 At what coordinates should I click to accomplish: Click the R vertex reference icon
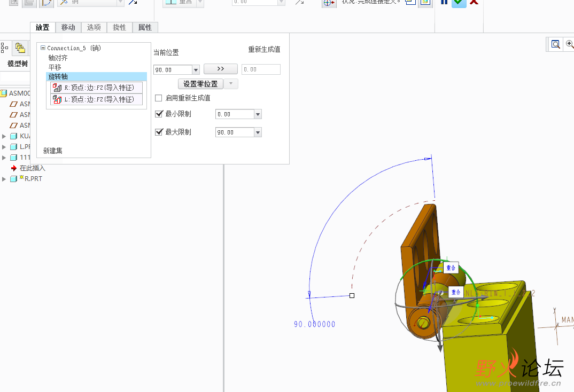pyautogui.click(x=57, y=88)
